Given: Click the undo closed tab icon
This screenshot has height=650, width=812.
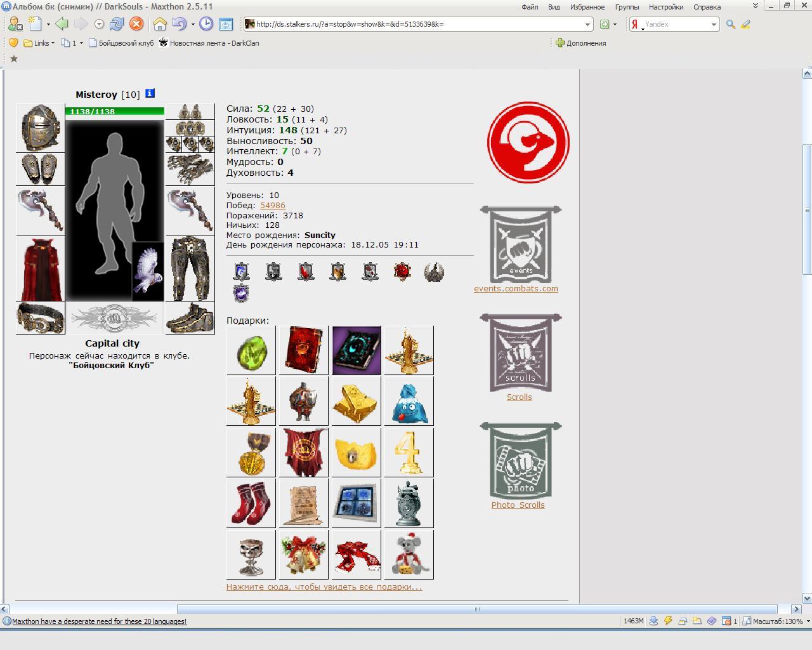Looking at the screenshot, I should pyautogui.click(x=180, y=24).
